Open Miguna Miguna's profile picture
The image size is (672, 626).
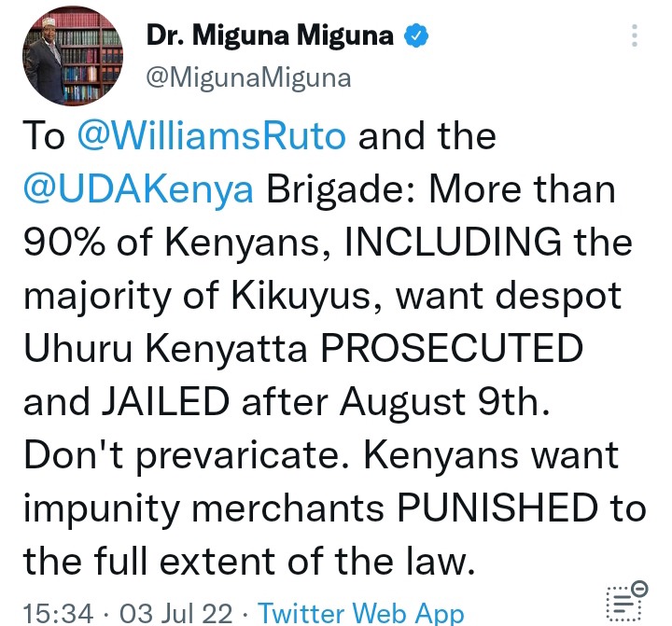coord(73,56)
